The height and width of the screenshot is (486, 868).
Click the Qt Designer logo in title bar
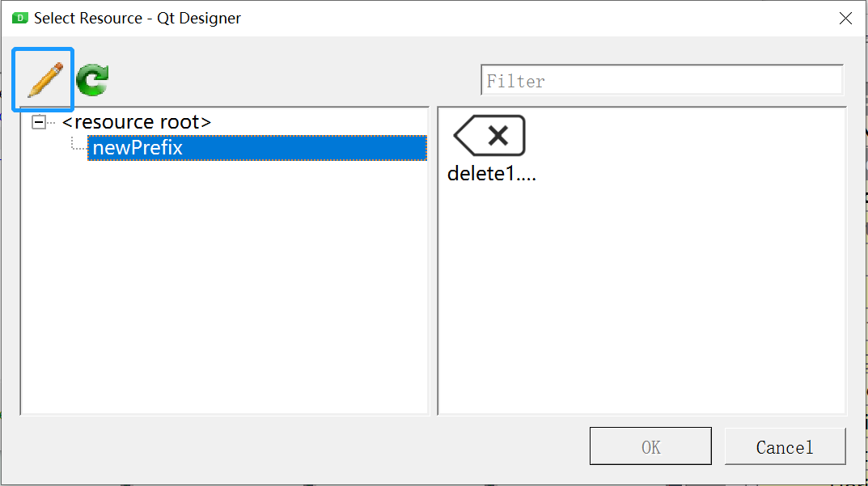pos(20,19)
